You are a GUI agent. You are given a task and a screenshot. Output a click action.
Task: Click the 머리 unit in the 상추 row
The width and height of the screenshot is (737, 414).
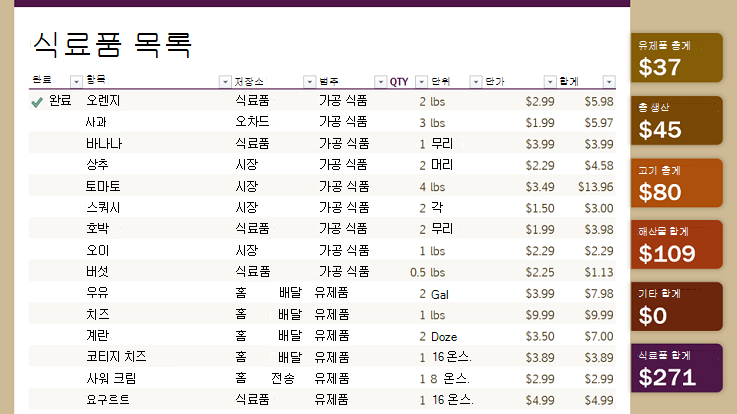click(x=442, y=165)
